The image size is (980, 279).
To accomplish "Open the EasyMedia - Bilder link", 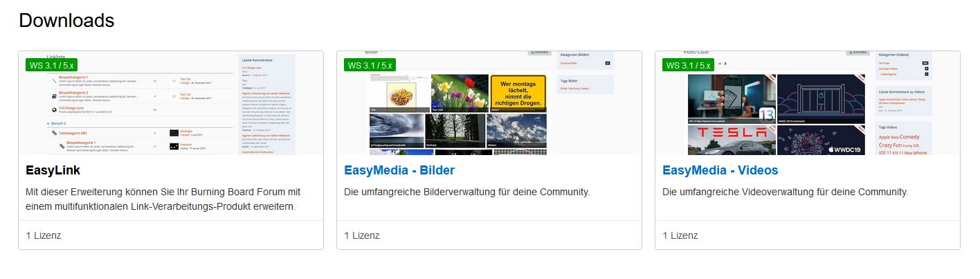I will (399, 170).
